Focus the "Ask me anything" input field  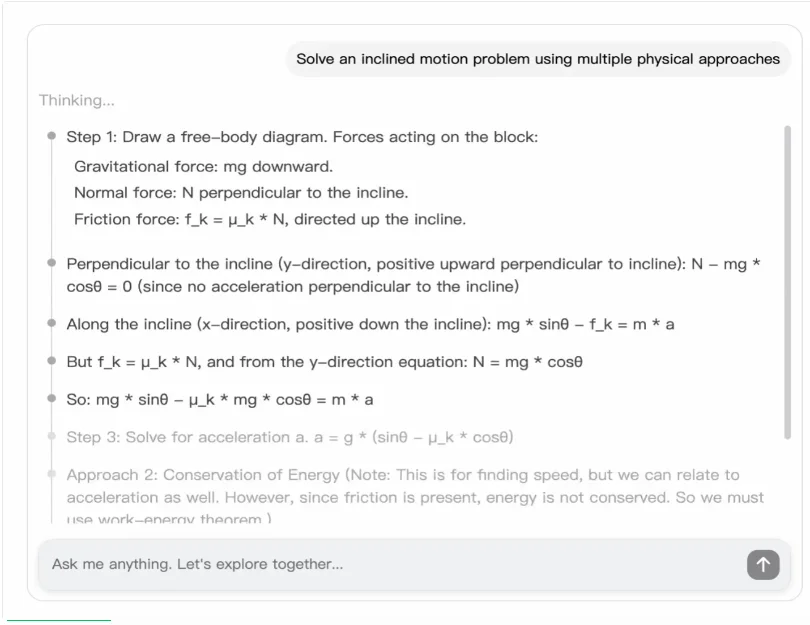click(390, 565)
